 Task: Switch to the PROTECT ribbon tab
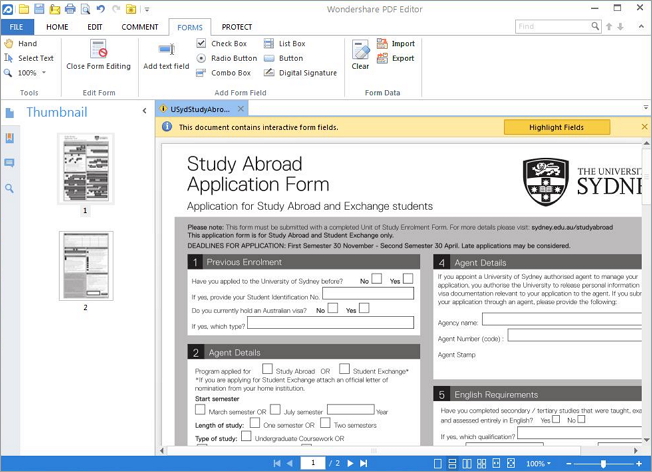pyautogui.click(x=237, y=27)
